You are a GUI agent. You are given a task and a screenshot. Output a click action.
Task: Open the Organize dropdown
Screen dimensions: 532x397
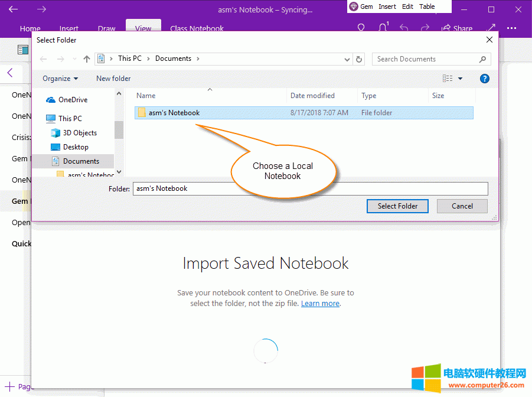point(59,78)
